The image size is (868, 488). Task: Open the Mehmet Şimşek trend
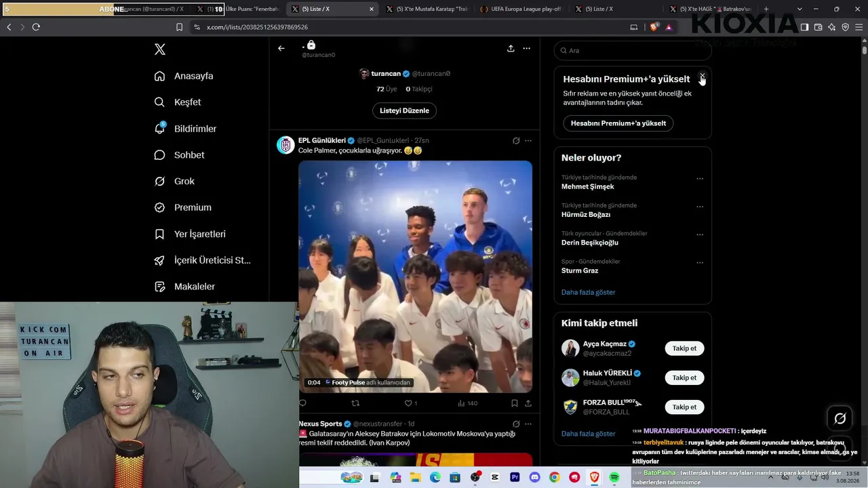pos(588,186)
